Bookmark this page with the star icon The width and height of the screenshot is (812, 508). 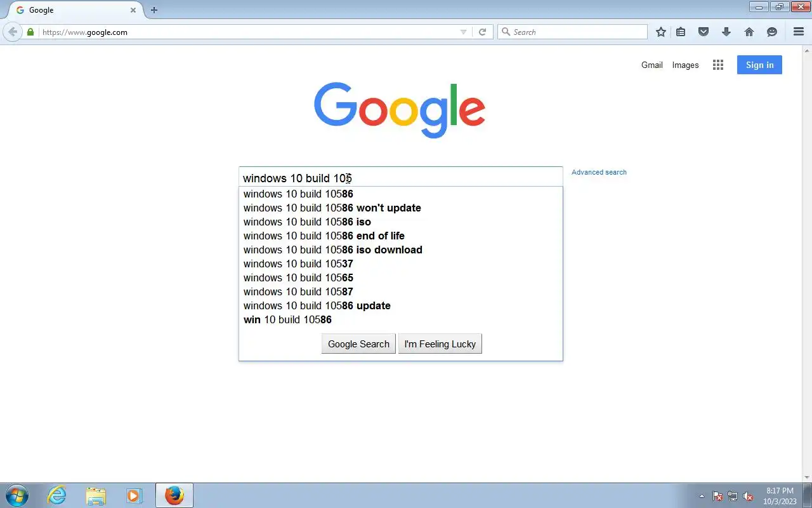coord(661,32)
